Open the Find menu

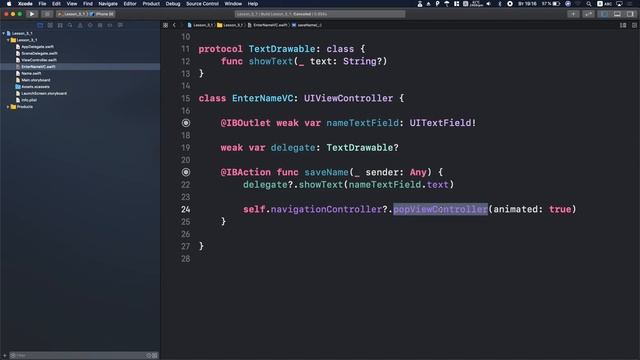pyautogui.click(x=88, y=4)
